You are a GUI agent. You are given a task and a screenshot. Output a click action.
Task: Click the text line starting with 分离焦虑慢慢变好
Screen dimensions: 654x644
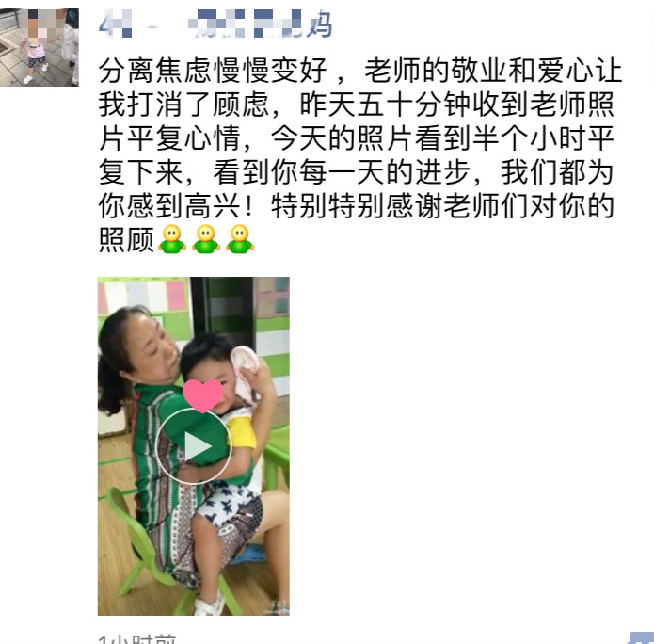coord(360,71)
